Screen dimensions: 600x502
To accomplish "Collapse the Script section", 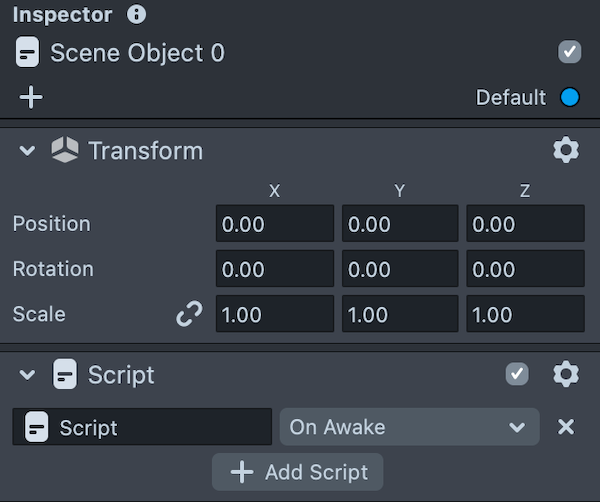I will tap(27, 375).
